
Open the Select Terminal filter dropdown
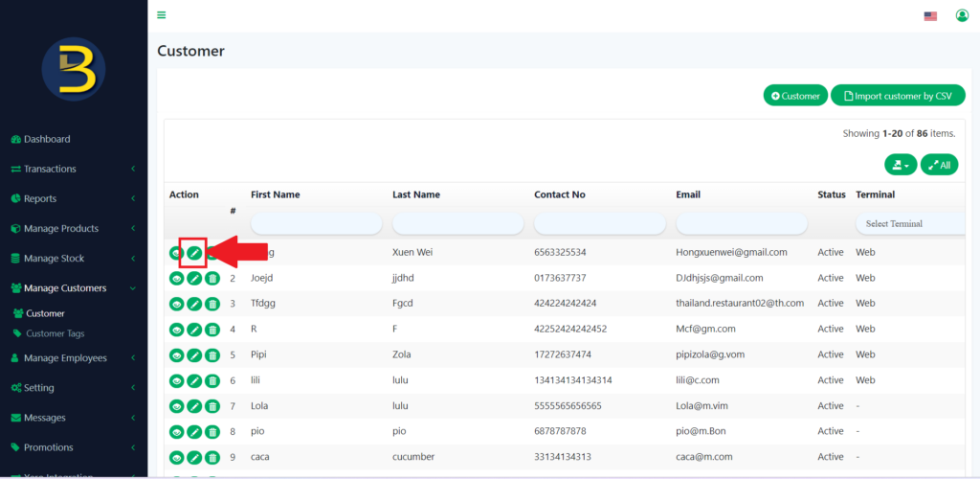pyautogui.click(x=909, y=223)
